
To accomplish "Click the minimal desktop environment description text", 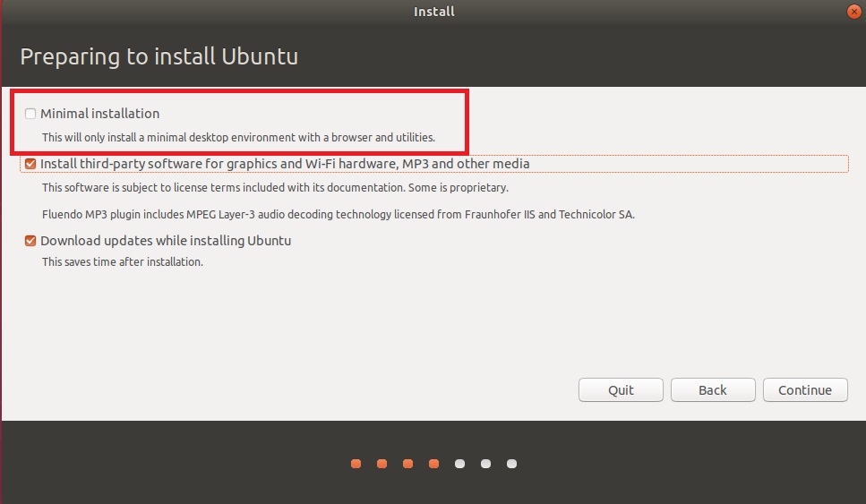I will pos(238,138).
